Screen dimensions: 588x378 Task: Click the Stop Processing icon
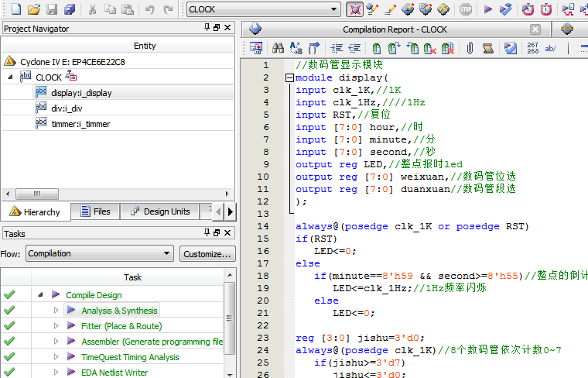[465, 9]
